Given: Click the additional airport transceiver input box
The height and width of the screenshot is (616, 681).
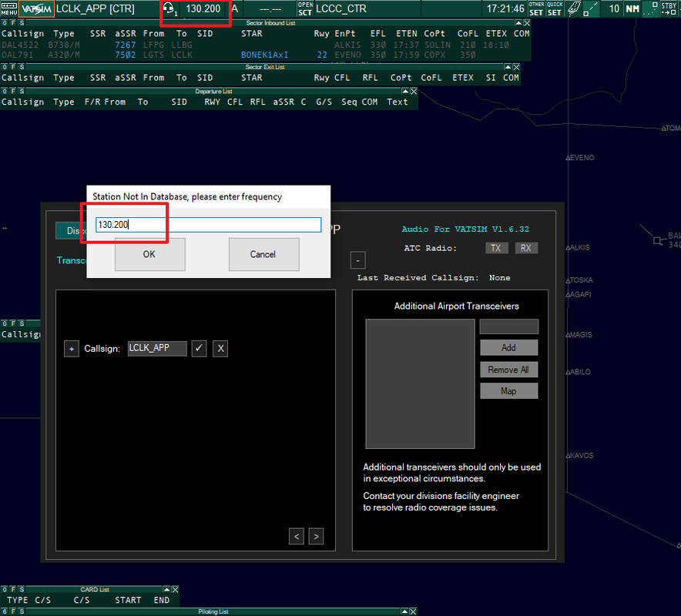Looking at the screenshot, I should (509, 326).
